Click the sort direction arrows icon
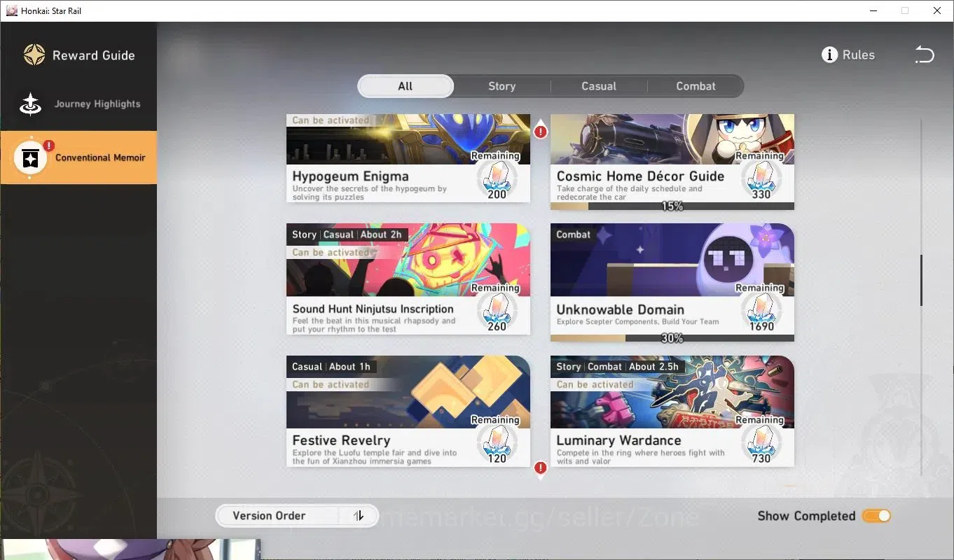The height and width of the screenshot is (560, 954). tap(359, 516)
